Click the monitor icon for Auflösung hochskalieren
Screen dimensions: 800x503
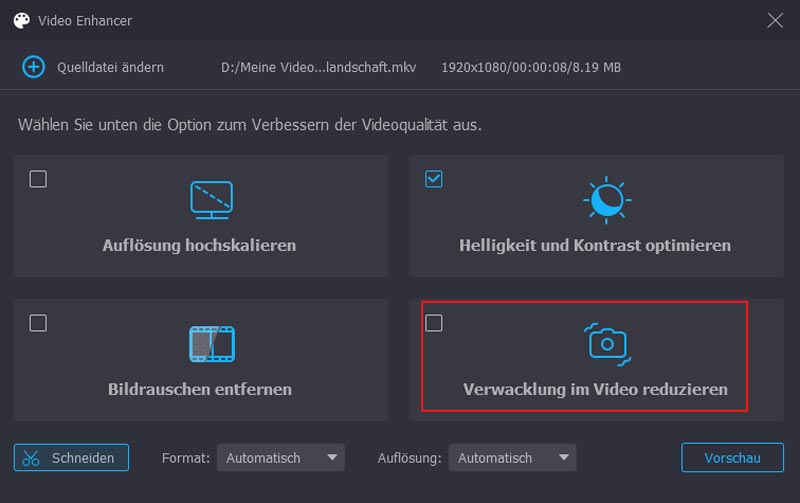[211, 200]
